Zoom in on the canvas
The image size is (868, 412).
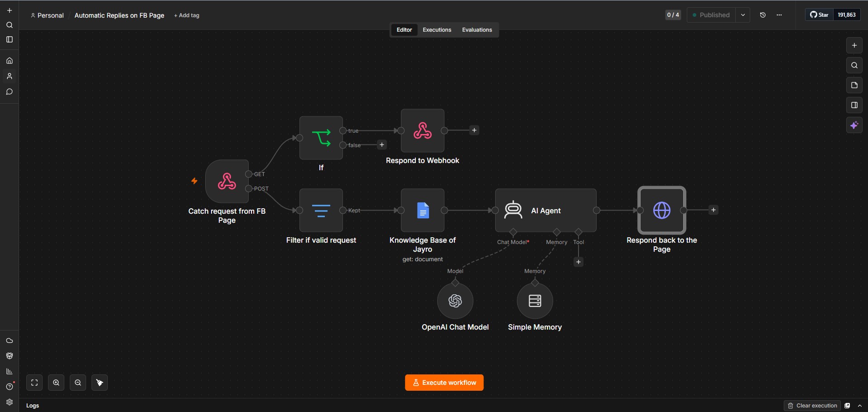tap(56, 383)
